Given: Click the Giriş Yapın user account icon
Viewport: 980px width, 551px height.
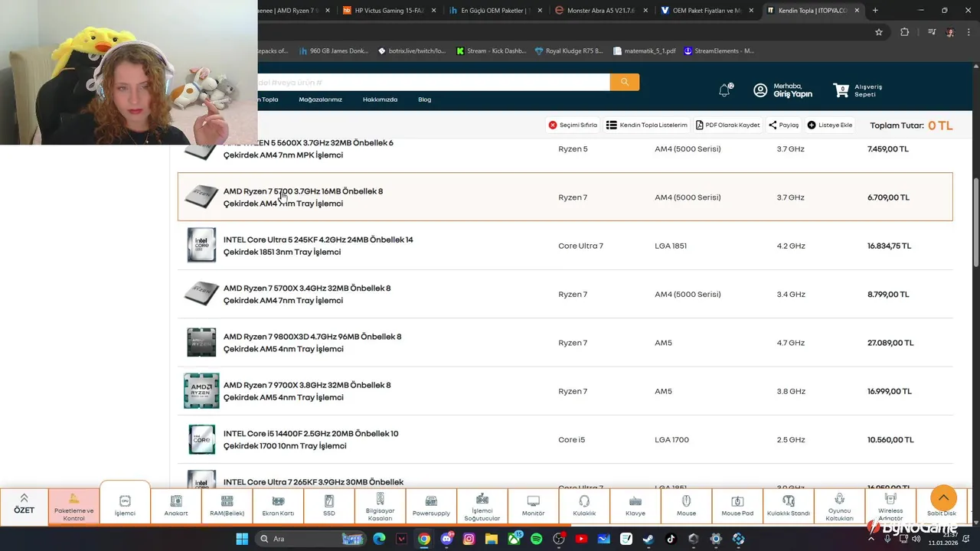Looking at the screenshot, I should pyautogui.click(x=760, y=90).
